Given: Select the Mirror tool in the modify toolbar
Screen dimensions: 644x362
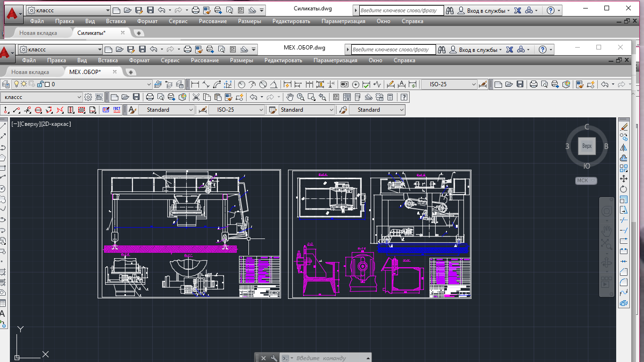Looking at the screenshot, I should tap(624, 148).
